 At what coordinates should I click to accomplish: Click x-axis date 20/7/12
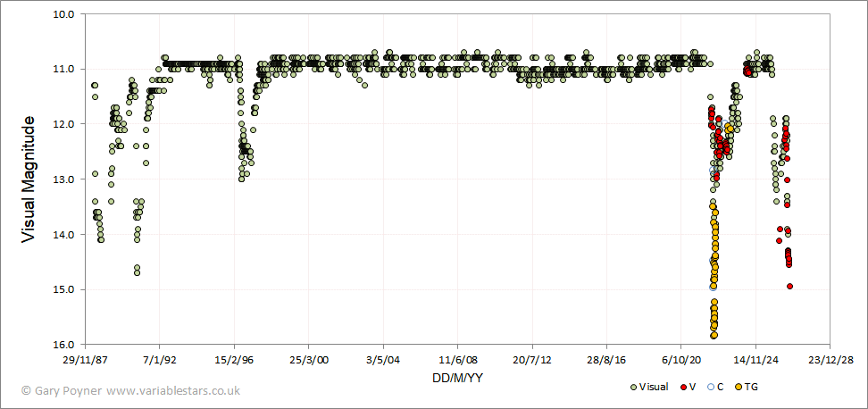[532, 360]
